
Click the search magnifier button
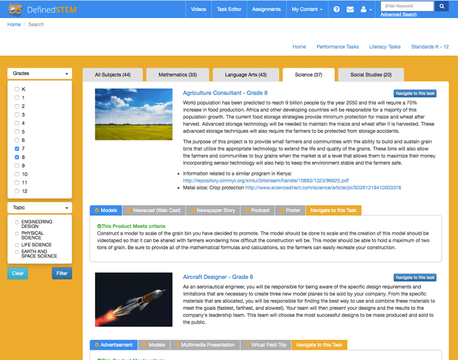[442, 6]
